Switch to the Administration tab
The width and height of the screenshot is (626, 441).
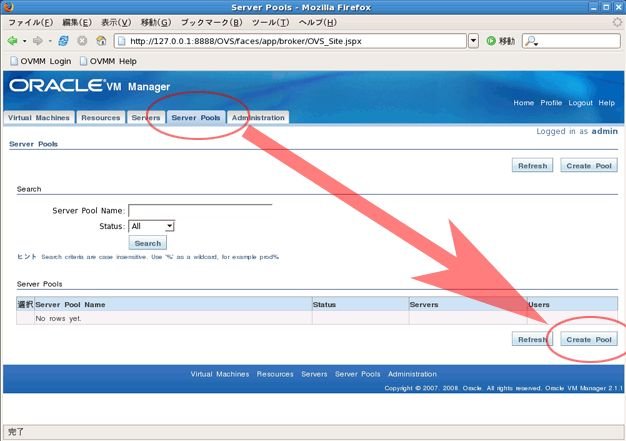click(x=258, y=118)
